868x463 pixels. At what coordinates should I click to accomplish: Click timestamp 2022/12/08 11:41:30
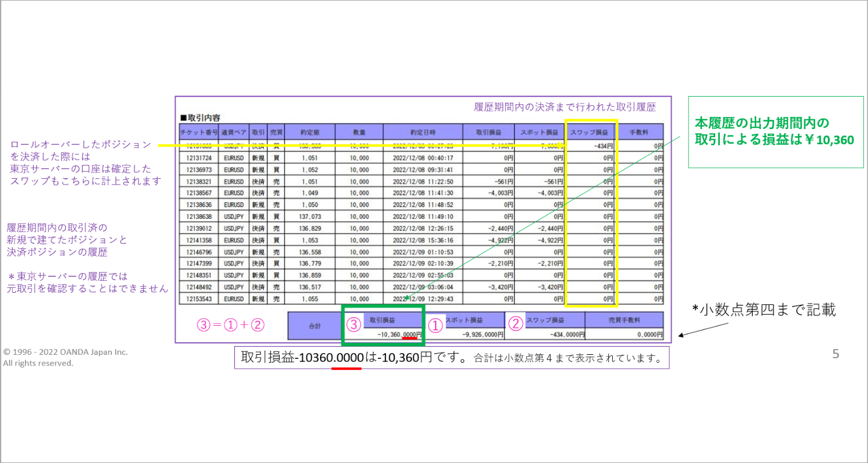pyautogui.click(x=423, y=193)
